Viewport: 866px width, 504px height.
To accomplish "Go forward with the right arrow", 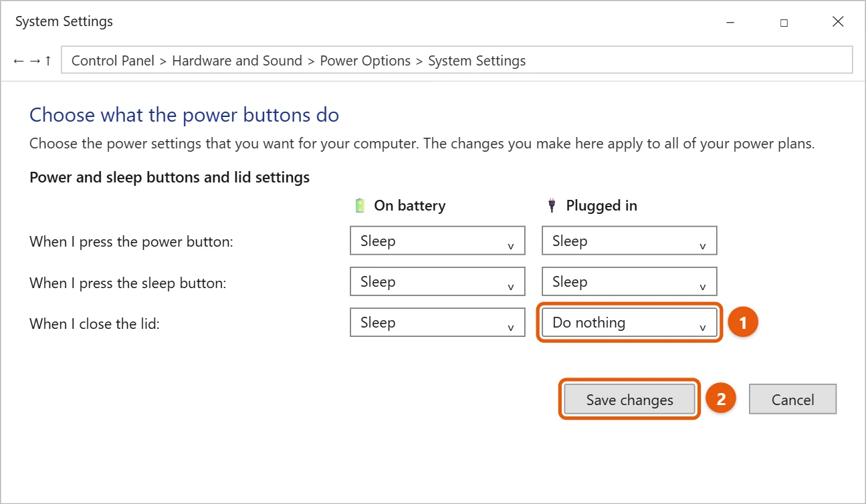I will coord(35,61).
